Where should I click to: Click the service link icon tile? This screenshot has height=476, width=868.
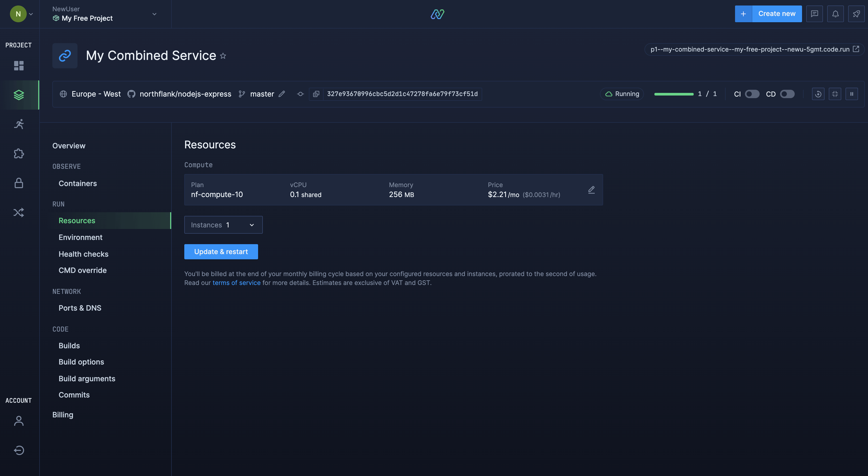65,55
